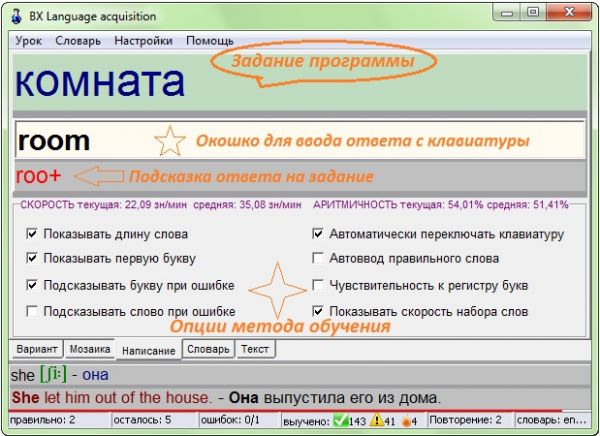Screen dimensions: 600x436
Task: Click the translation 'Она выпустила его из дома.'
Action: (x=335, y=398)
